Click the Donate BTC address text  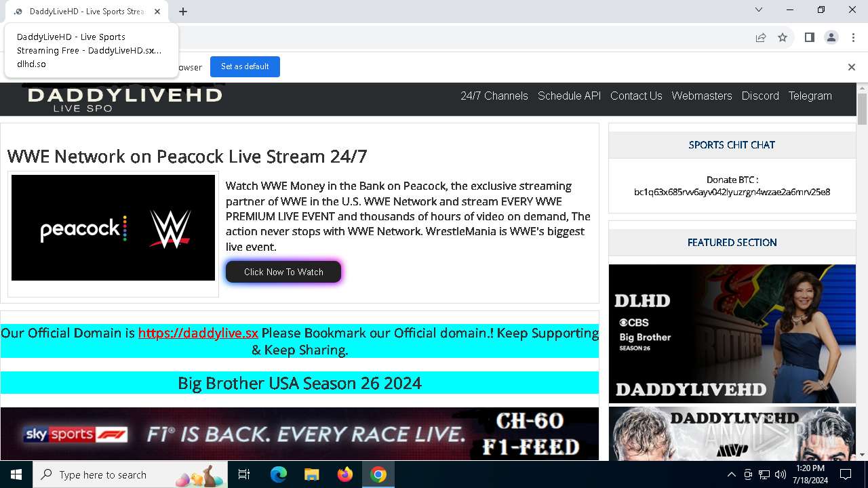click(732, 192)
